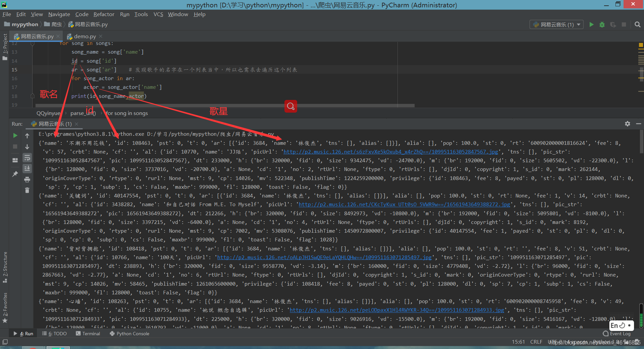Click 'for song in songs' code breadcrumb
The width and height of the screenshot is (644, 349).
(127, 113)
